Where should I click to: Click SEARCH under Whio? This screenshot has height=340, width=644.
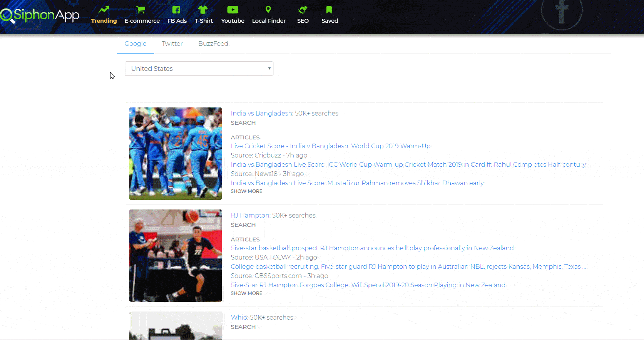(x=243, y=327)
